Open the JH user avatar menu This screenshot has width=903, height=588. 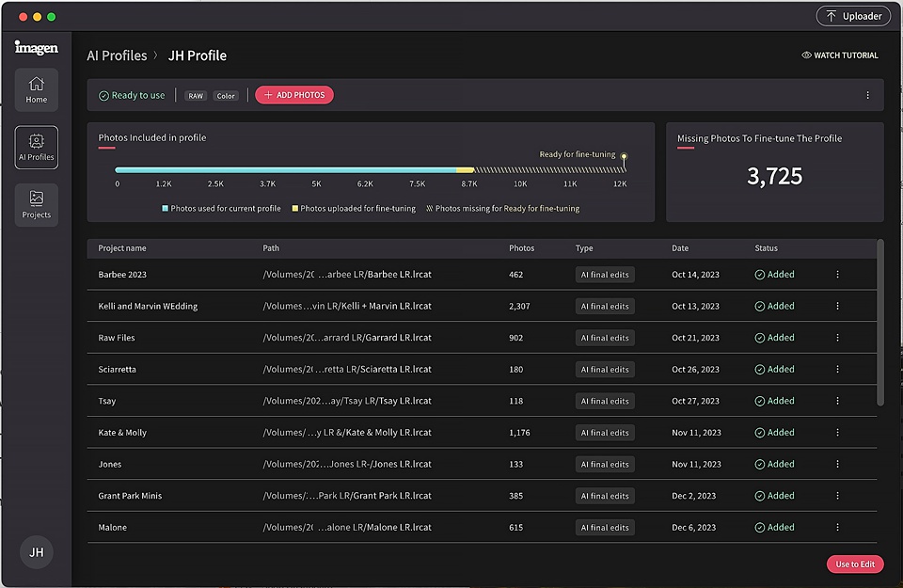(37, 551)
